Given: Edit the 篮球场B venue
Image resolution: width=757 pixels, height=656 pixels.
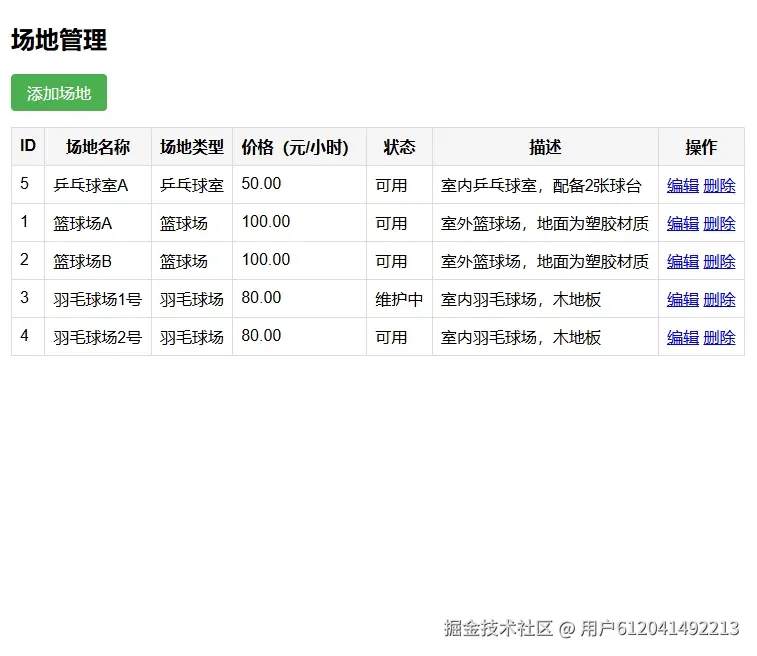Looking at the screenshot, I should click(683, 262).
